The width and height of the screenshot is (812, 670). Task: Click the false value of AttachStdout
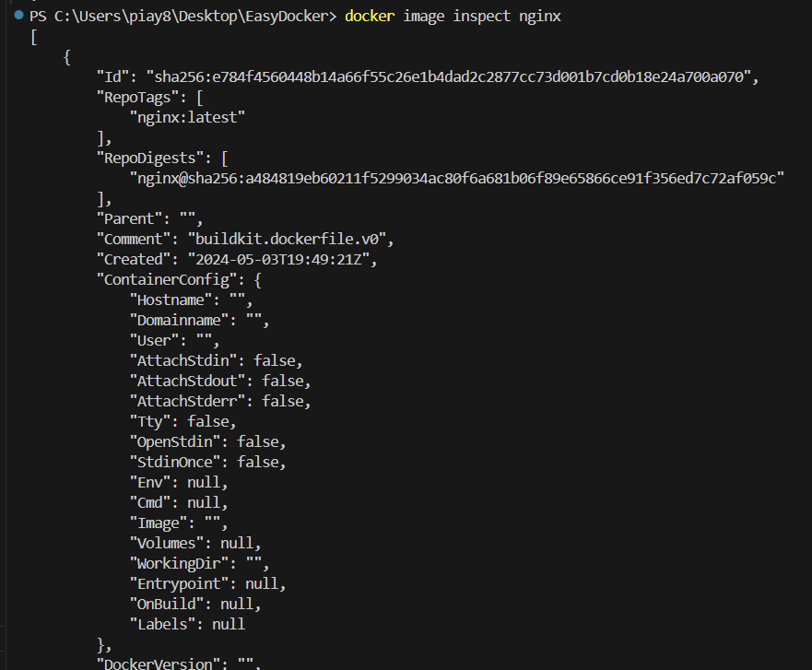point(283,382)
